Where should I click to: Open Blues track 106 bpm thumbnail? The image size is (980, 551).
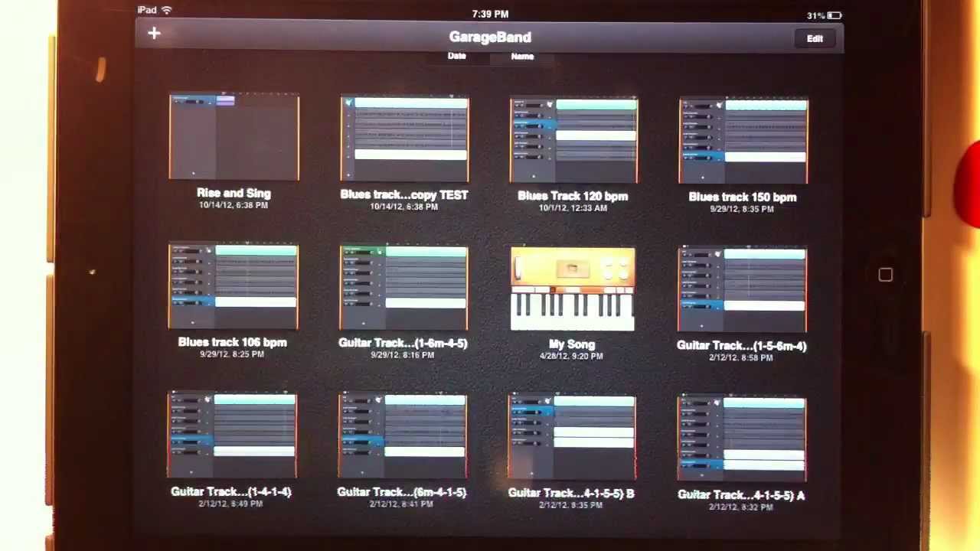[x=233, y=287]
